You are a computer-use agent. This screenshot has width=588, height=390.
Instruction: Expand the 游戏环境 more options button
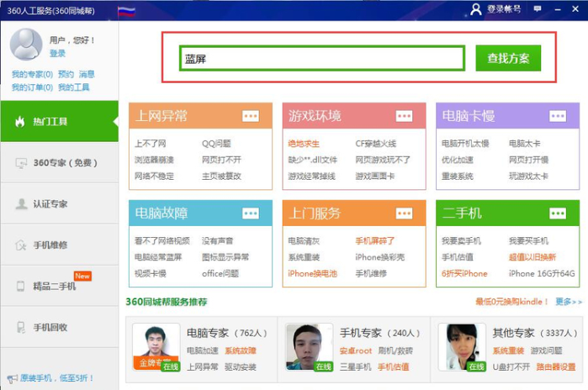pyautogui.click(x=405, y=116)
